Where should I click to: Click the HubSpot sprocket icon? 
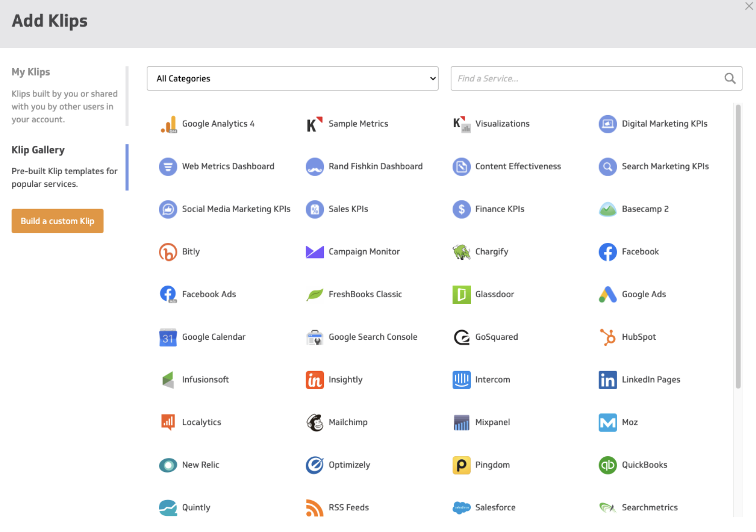[608, 337]
